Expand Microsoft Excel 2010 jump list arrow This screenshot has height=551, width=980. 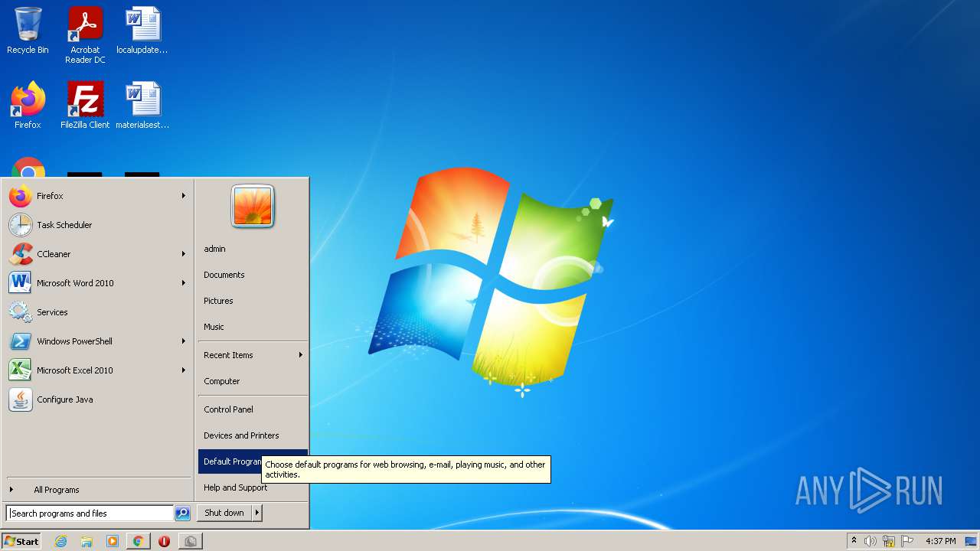184,370
